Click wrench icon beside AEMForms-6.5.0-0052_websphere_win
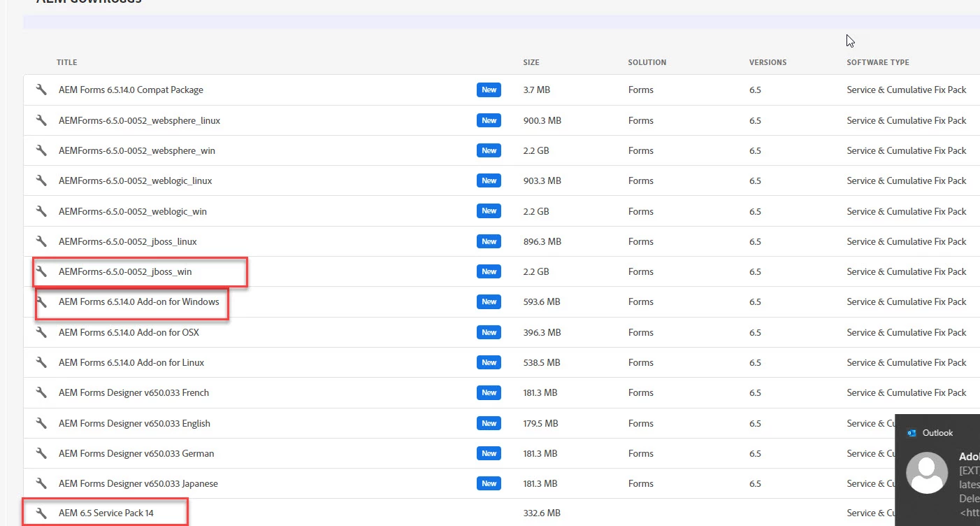This screenshot has width=980, height=526. (x=41, y=150)
